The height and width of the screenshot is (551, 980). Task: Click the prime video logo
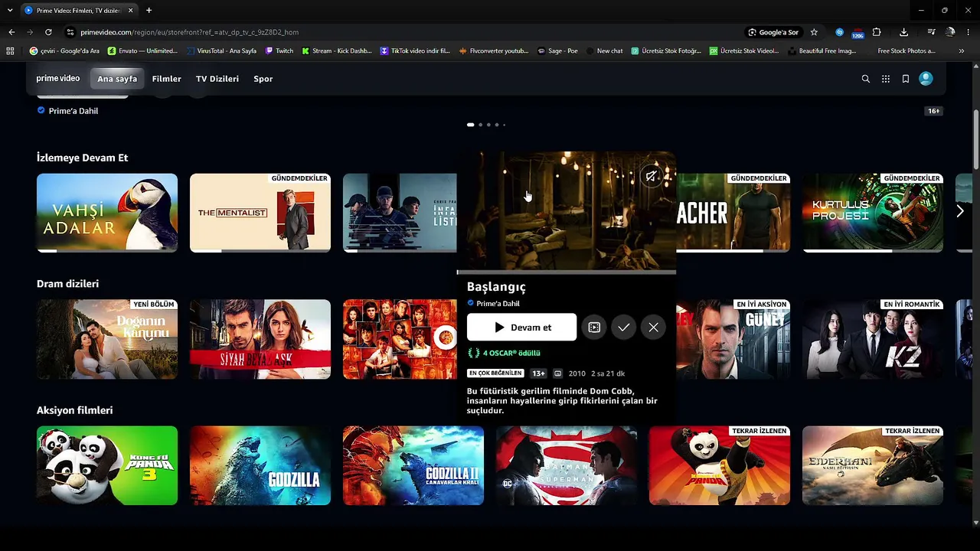click(58, 79)
